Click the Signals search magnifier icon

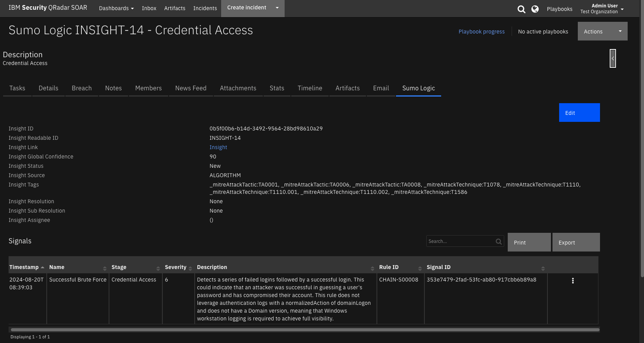pos(499,241)
